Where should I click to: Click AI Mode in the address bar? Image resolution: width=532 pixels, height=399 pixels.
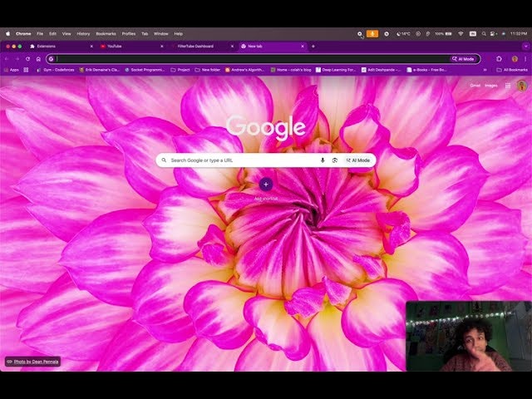pos(463,59)
